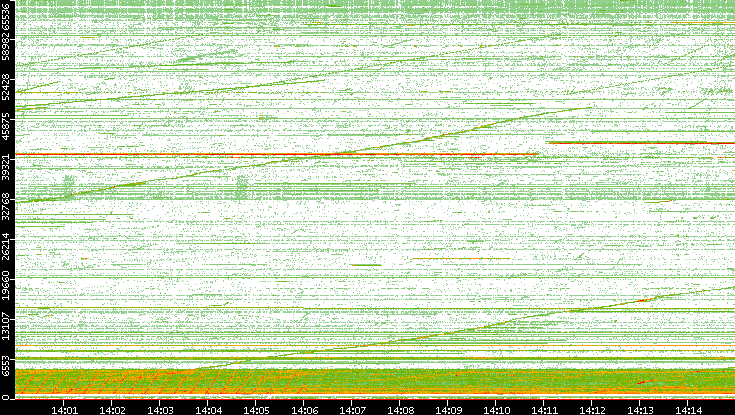Viewport: 735px width, 415px height.
Task: Click the 14:09 time tick label
Action: (x=448, y=410)
